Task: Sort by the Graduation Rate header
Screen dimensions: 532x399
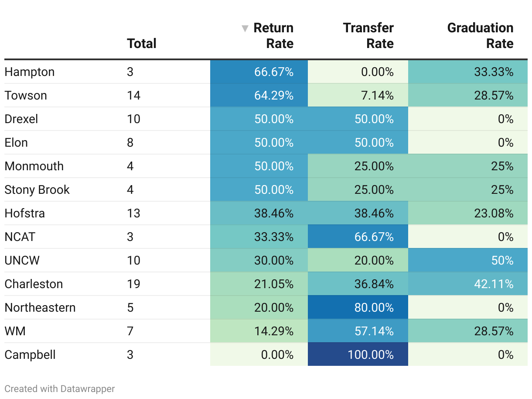Action: [480, 36]
